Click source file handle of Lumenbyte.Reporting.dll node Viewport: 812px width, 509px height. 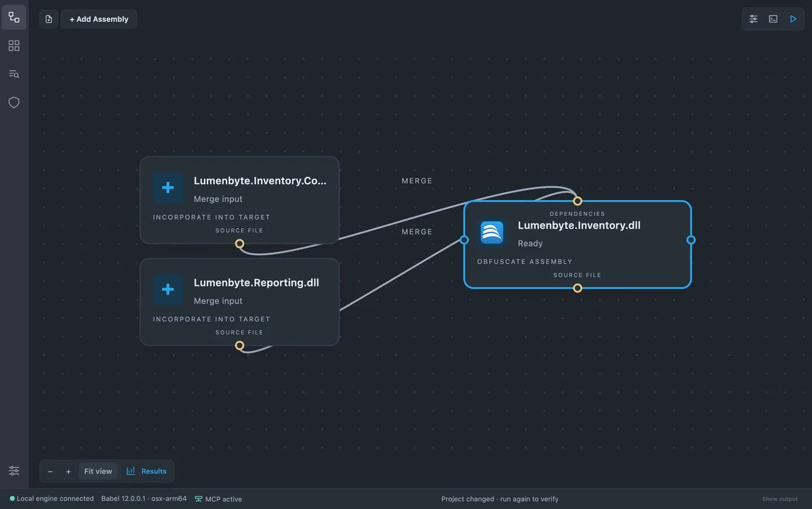(x=240, y=346)
